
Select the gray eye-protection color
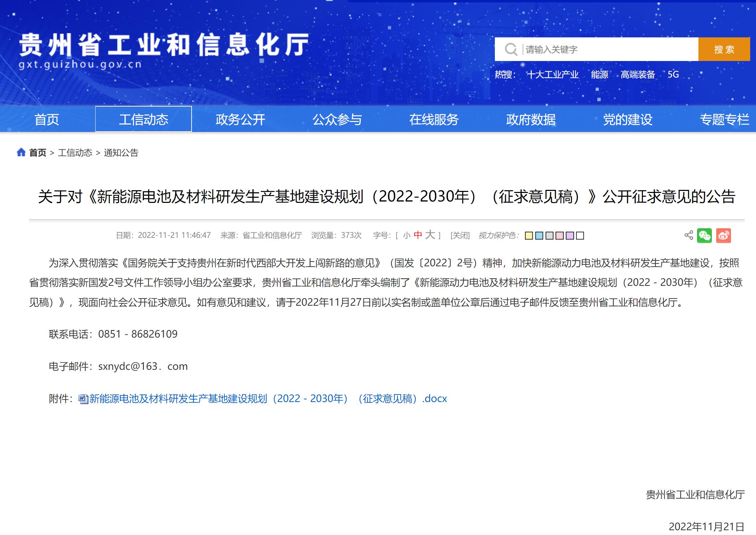[x=549, y=236]
